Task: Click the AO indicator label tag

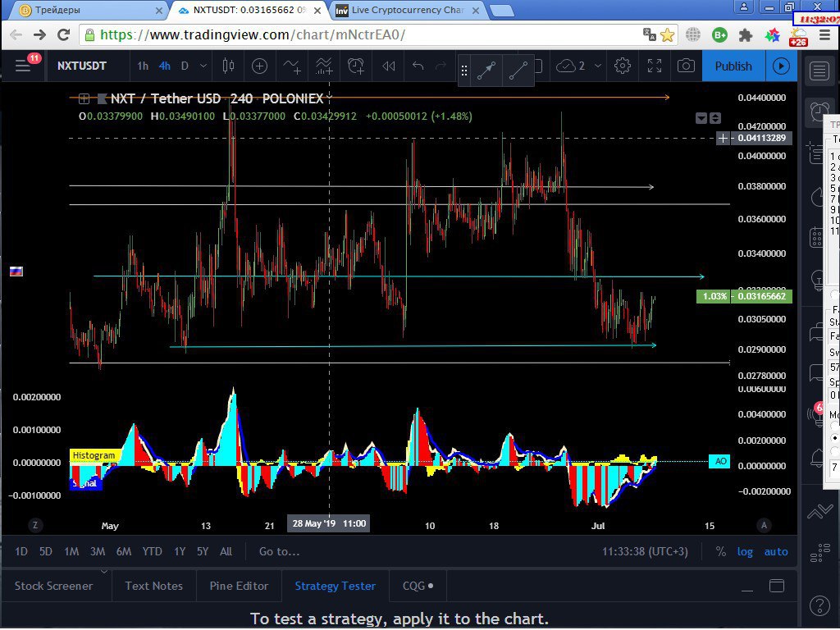Action: [x=720, y=461]
